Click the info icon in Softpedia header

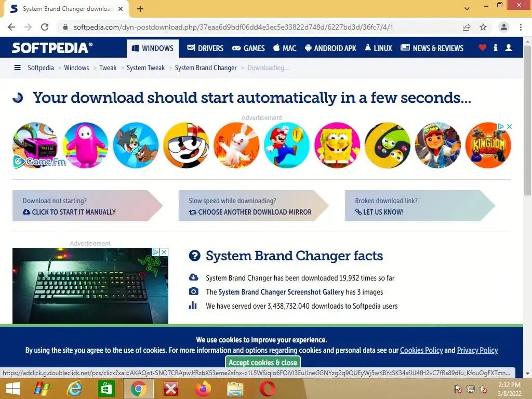tap(495, 47)
